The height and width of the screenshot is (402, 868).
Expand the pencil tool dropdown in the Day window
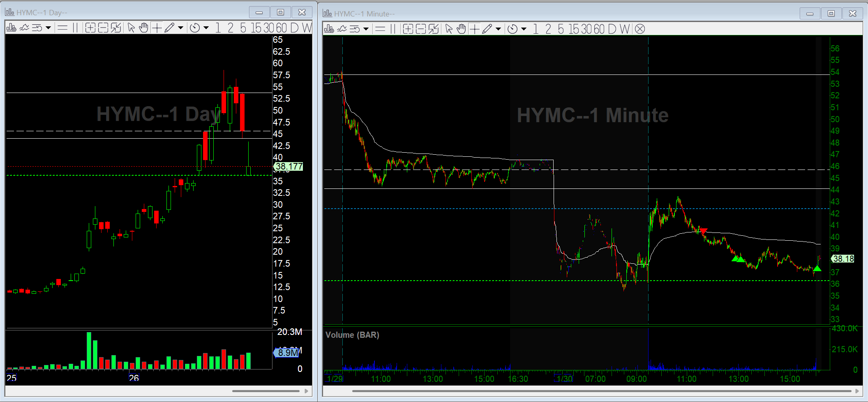coord(180,28)
